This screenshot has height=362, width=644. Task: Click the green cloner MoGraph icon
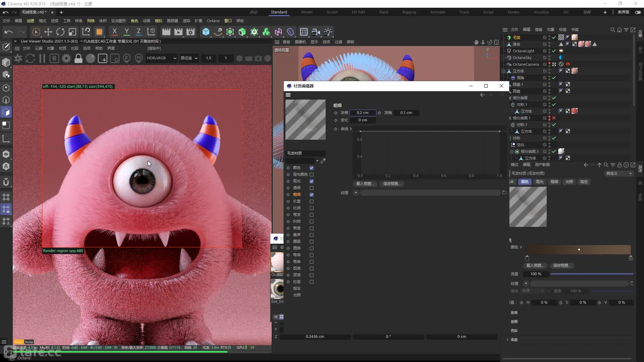tap(266, 32)
